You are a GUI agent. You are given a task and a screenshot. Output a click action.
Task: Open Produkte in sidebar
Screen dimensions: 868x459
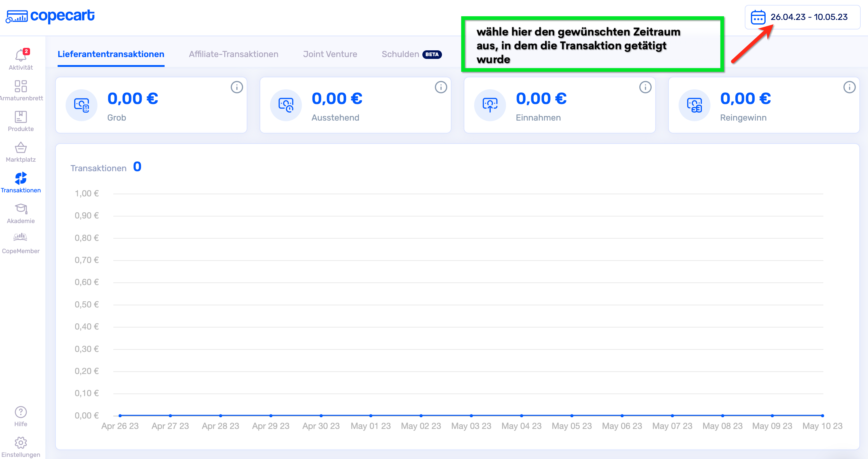(21, 117)
